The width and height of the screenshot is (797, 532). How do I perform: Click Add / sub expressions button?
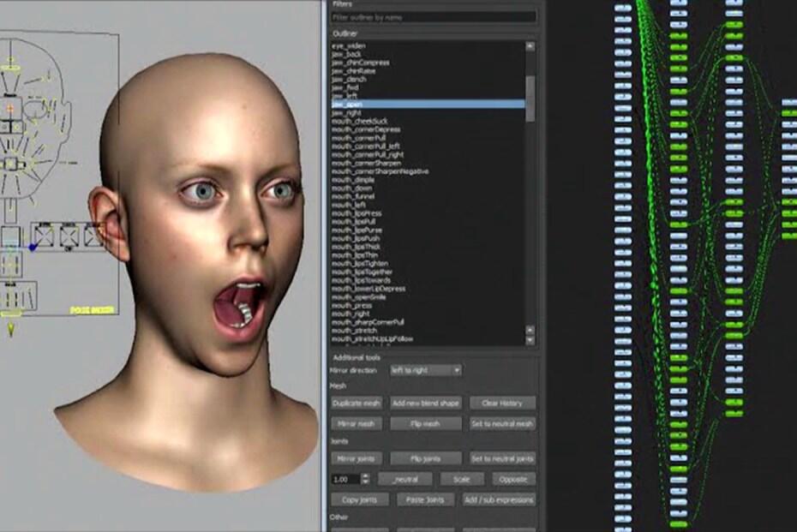click(499, 499)
